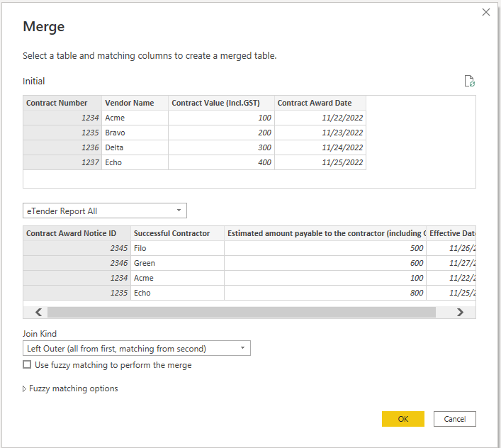Click notice ID 2346 cell

pos(77,263)
